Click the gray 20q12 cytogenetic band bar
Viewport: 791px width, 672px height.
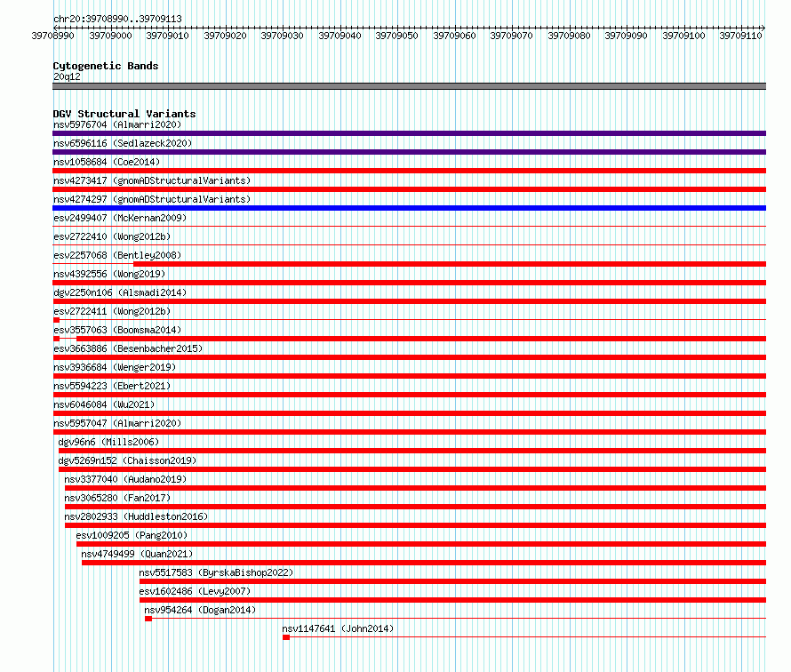tap(409, 86)
